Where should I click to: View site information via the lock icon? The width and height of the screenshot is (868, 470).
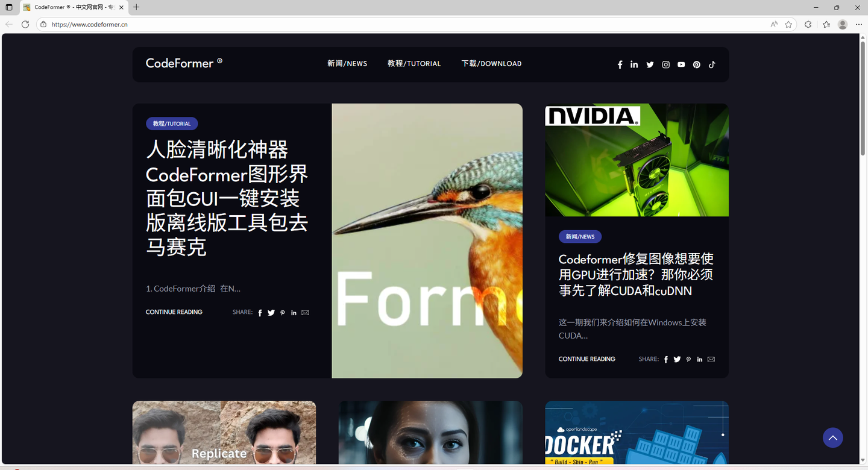(x=43, y=24)
